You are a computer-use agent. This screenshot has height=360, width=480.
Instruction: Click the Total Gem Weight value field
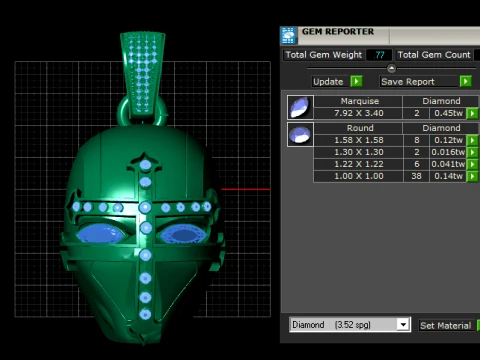(x=379, y=55)
